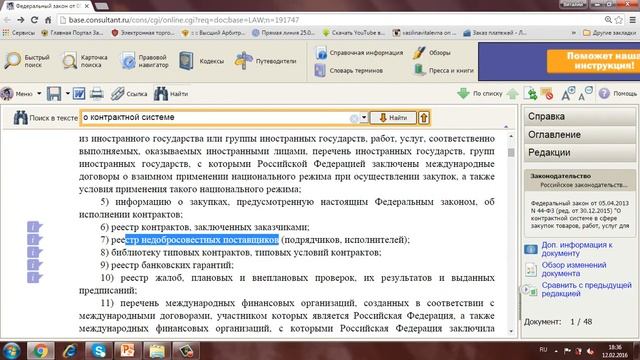Click the Федеральный закон browser tab
640x360 pixels.
click(47, 6)
